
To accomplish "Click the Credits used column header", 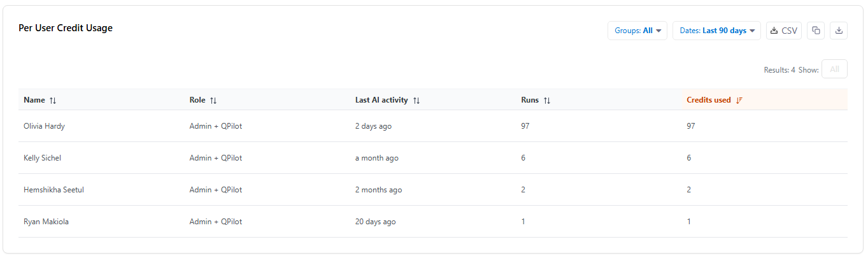I will coord(709,100).
